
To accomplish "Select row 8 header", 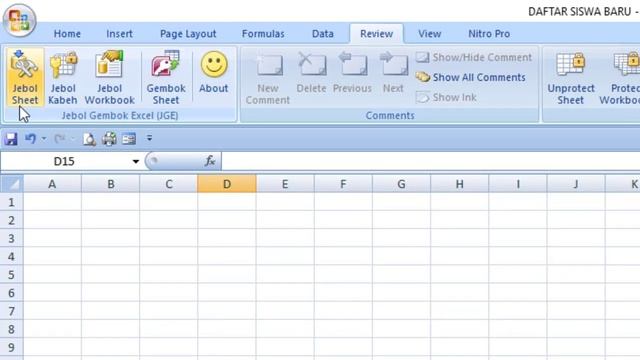I will [11, 329].
